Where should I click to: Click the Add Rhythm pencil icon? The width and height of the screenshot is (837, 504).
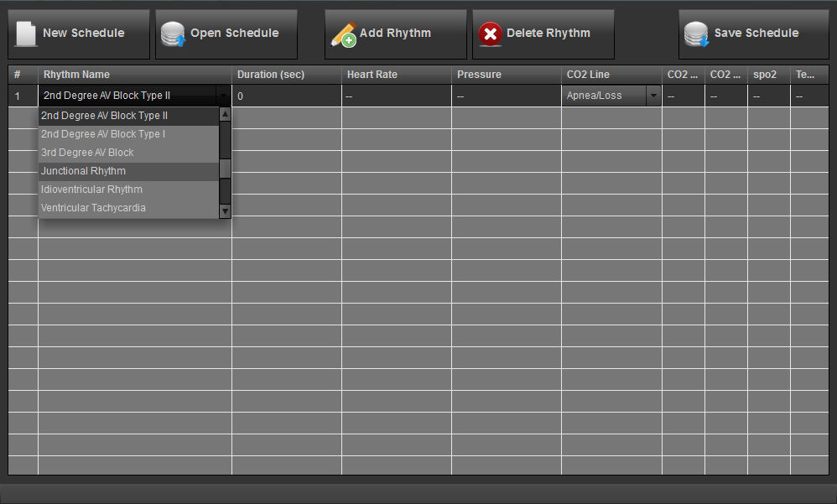343,34
